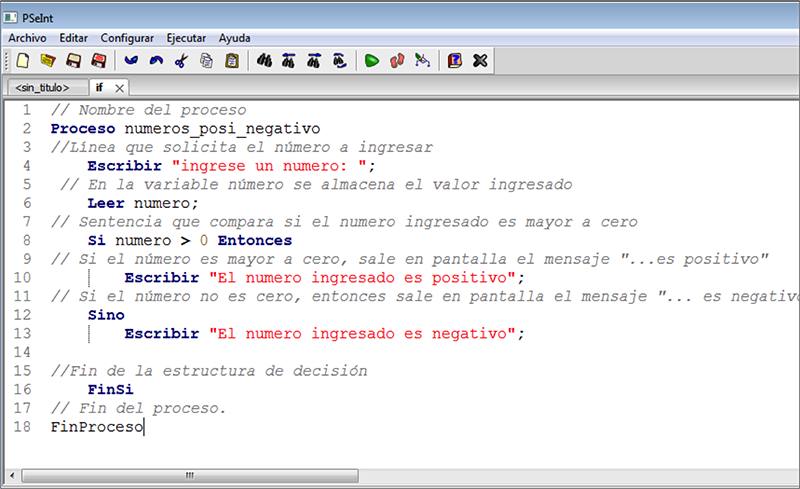The height and width of the screenshot is (489, 800).
Task: Open the Archivo menu
Action: [27, 37]
